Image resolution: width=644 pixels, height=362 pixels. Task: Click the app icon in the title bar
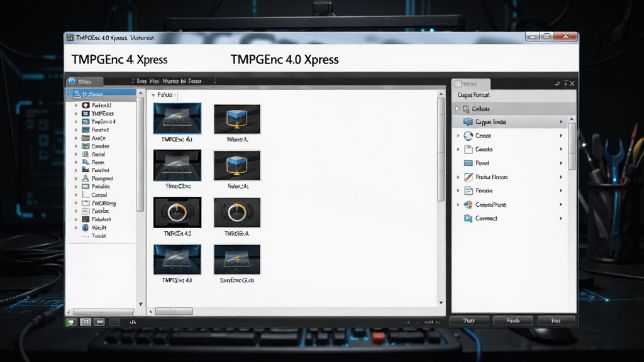pos(70,38)
